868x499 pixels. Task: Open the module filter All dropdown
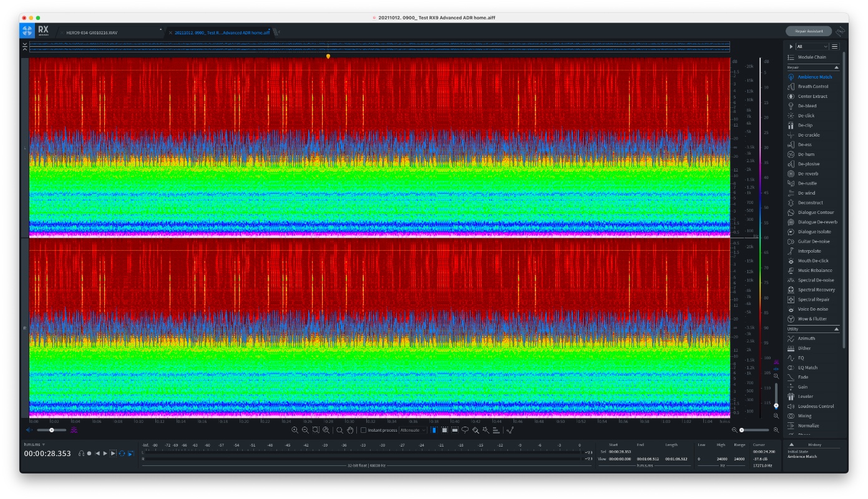[812, 46]
